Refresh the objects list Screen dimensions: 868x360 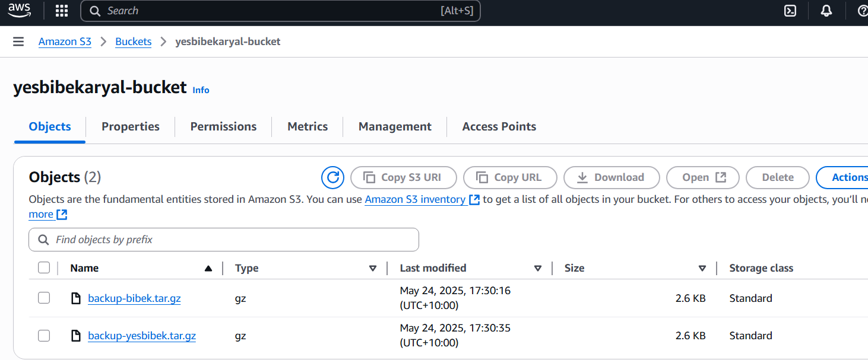pyautogui.click(x=332, y=177)
